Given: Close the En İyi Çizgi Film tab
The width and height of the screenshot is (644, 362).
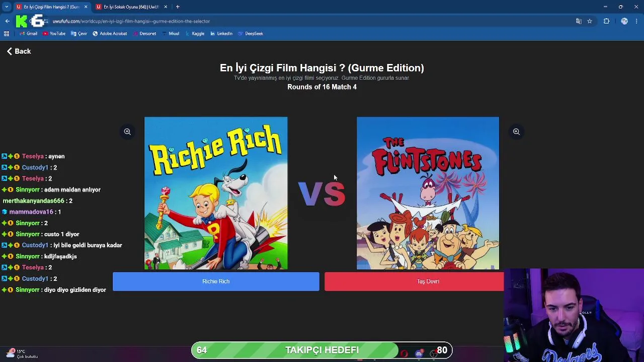Looking at the screenshot, I should [x=86, y=7].
